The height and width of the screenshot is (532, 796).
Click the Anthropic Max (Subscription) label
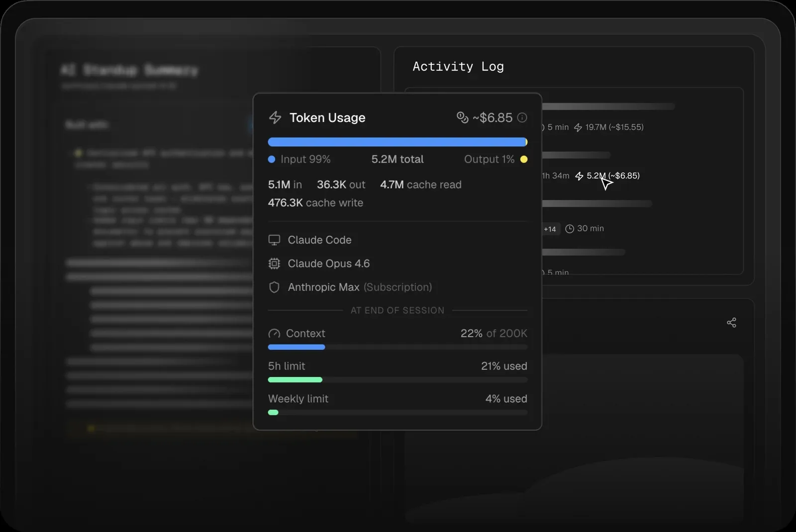point(360,287)
